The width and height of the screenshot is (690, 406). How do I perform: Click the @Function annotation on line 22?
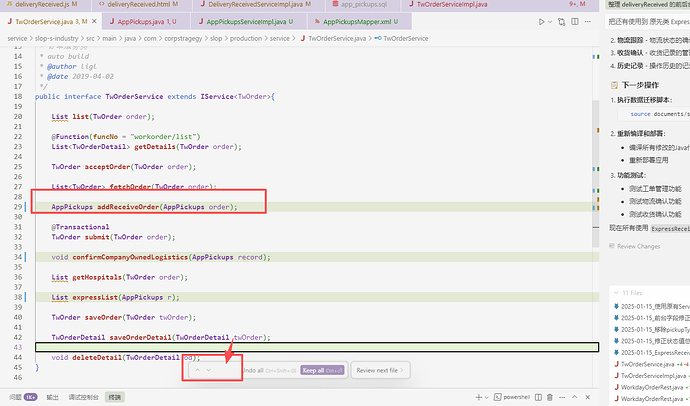tap(70, 137)
